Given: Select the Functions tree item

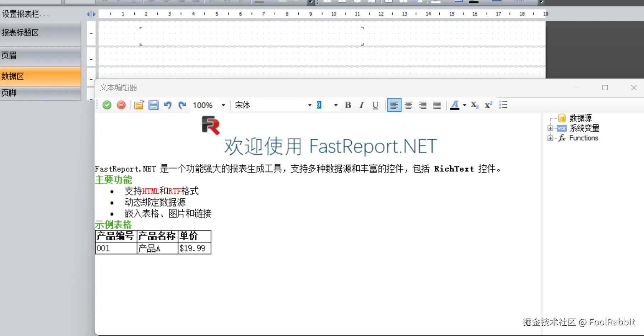Looking at the screenshot, I should (x=584, y=138).
